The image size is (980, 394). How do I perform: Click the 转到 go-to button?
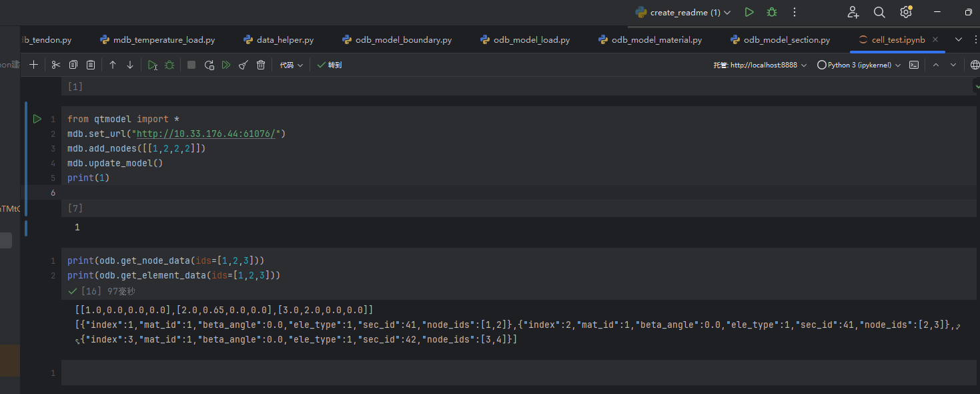(330, 65)
